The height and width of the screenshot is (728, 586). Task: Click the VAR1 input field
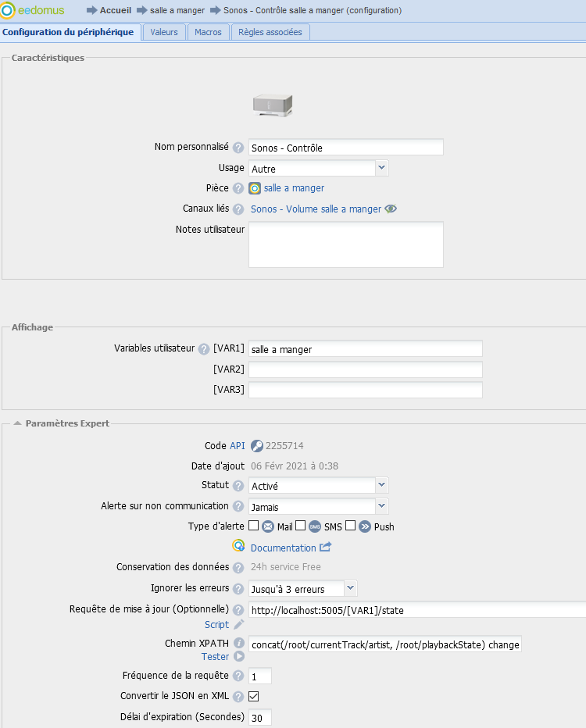[x=366, y=348]
